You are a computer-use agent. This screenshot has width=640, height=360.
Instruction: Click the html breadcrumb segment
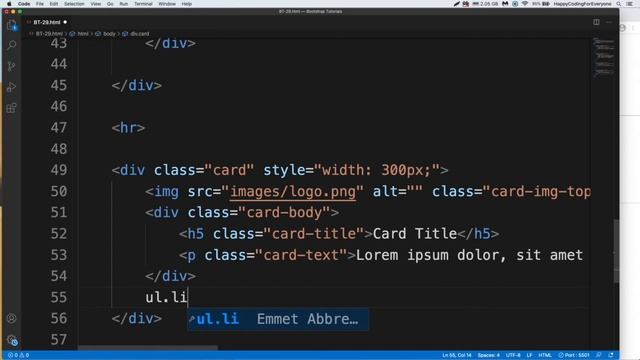(x=83, y=34)
